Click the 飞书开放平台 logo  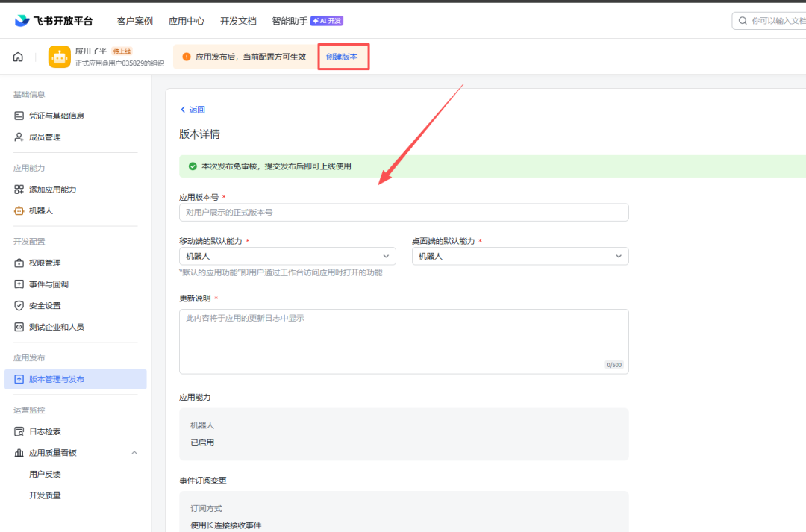[x=53, y=21]
